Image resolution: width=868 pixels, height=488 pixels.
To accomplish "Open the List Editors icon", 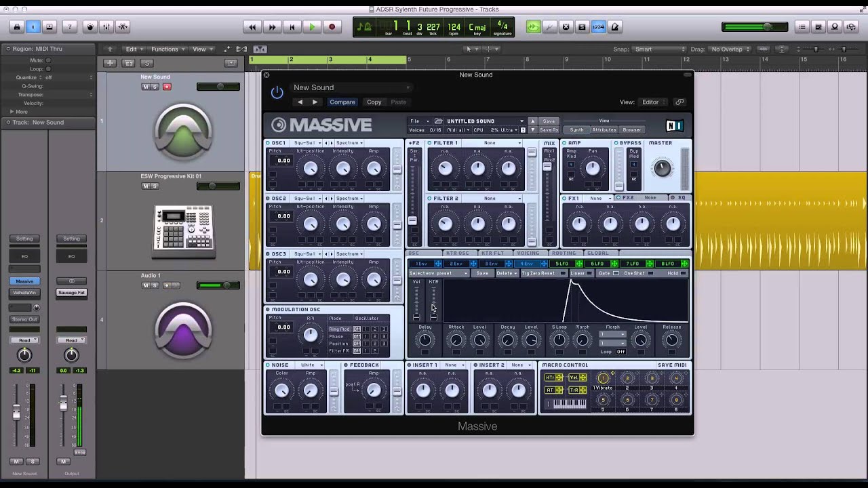I will [802, 27].
